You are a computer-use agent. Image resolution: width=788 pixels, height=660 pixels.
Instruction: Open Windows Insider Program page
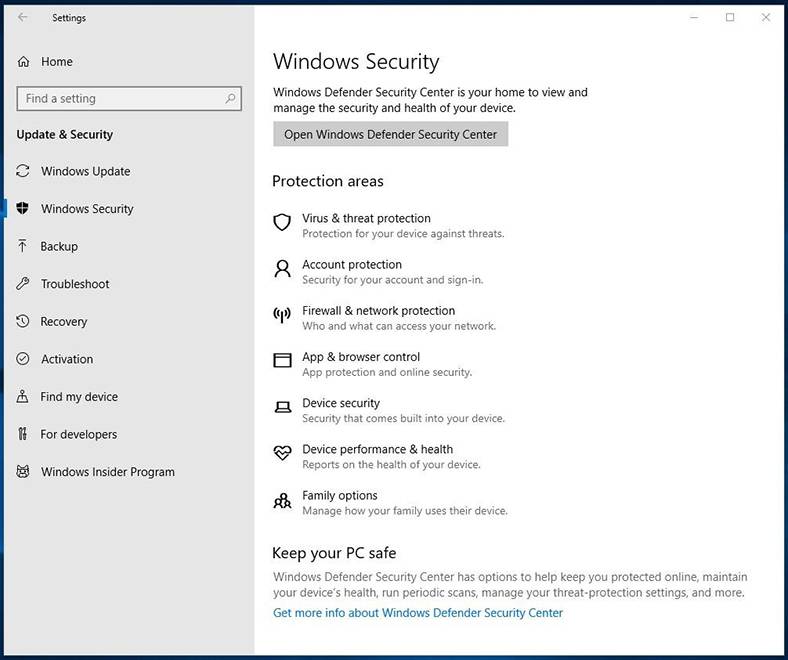click(108, 472)
